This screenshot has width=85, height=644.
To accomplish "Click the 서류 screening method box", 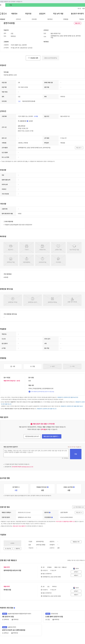I will [13, 366].
